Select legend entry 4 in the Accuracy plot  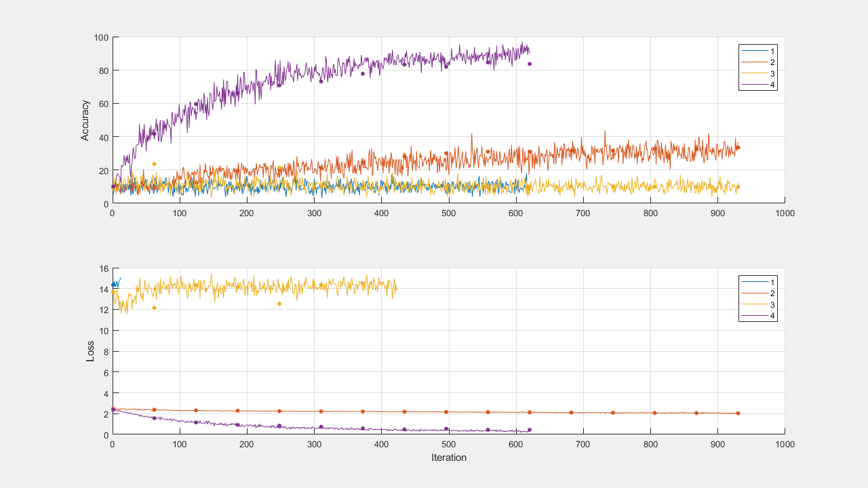[x=757, y=85]
